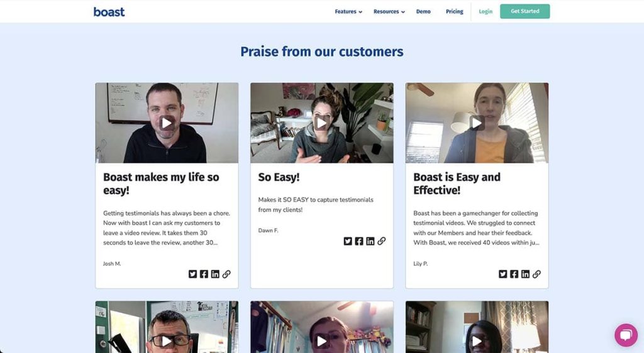Expand the Features dropdown menu
Viewport: 644px width, 353px height.
(348, 11)
